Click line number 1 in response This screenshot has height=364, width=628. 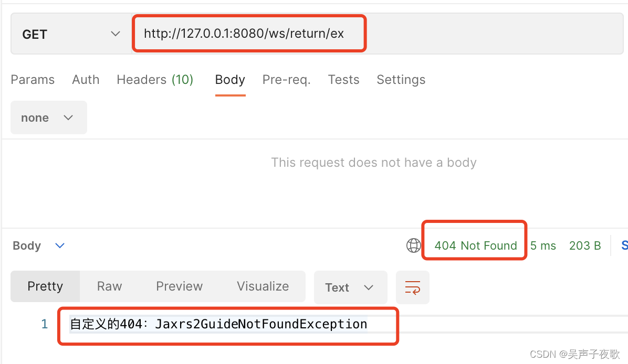[x=45, y=324]
